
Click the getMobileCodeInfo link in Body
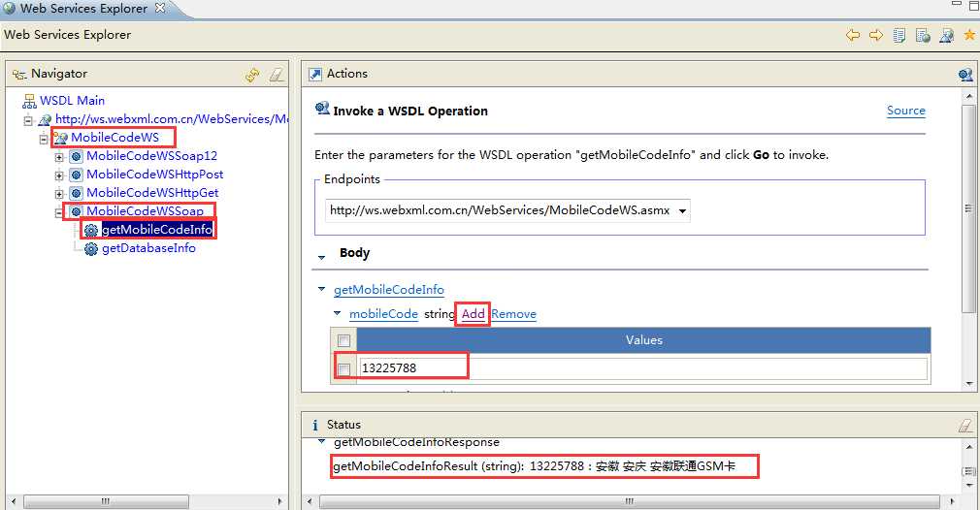pos(389,290)
